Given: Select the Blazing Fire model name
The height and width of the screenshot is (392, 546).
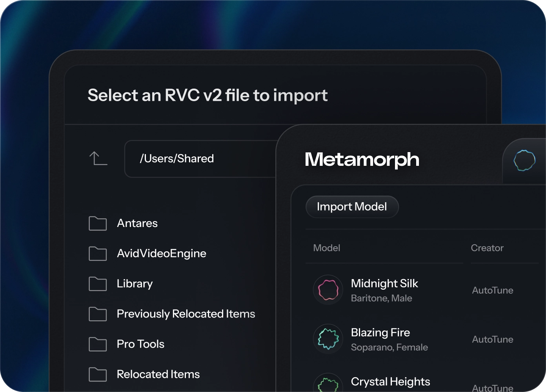Looking at the screenshot, I should 380,332.
